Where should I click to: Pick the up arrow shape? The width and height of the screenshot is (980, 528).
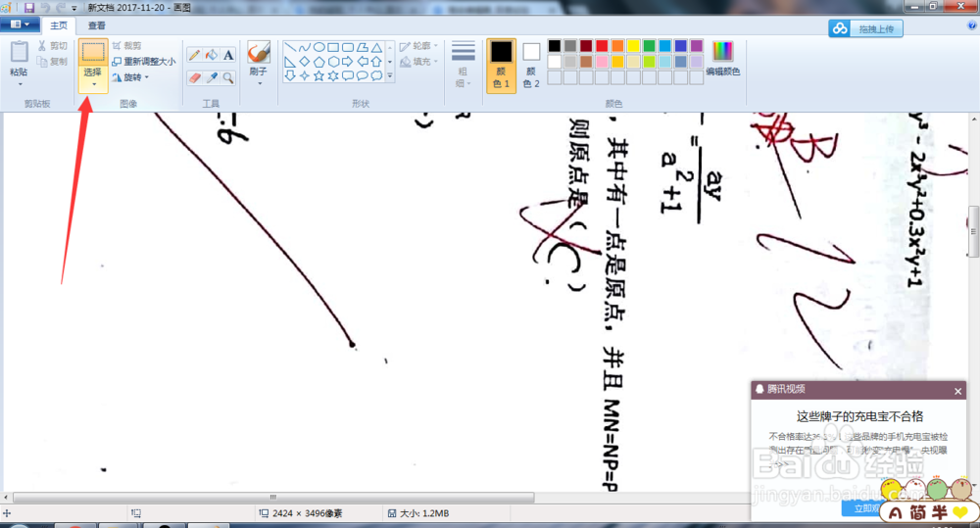376,62
